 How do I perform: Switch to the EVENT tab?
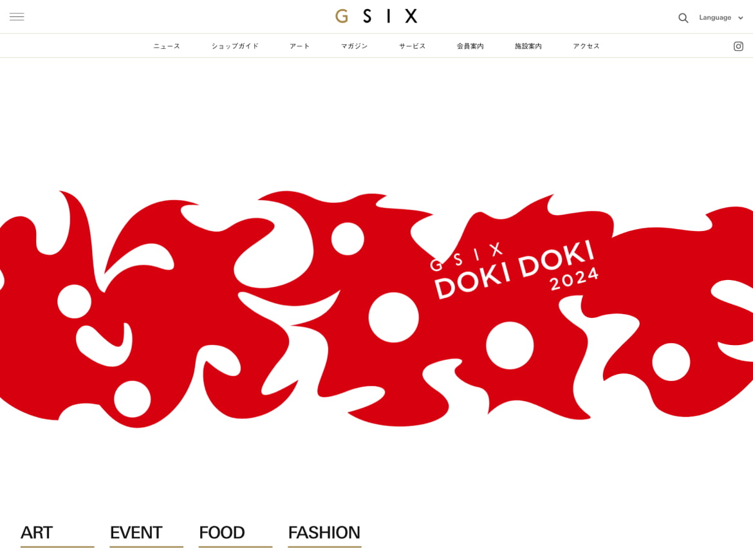pyautogui.click(x=147, y=534)
